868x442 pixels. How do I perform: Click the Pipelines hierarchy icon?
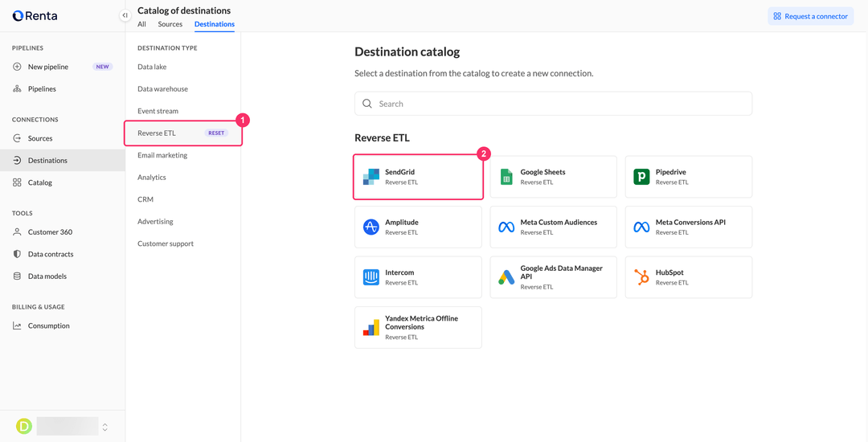click(x=17, y=88)
